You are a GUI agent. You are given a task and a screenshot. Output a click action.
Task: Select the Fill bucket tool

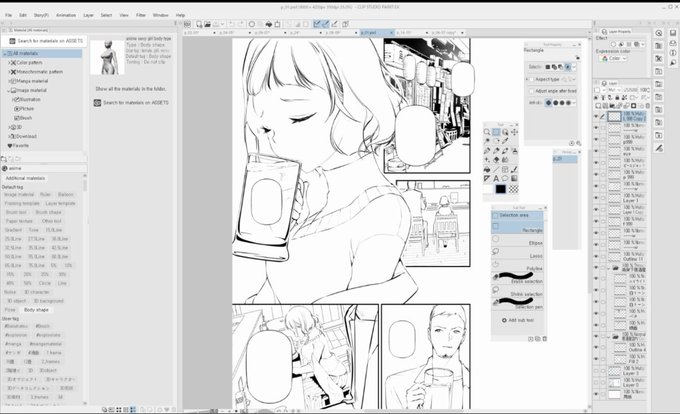487,170
